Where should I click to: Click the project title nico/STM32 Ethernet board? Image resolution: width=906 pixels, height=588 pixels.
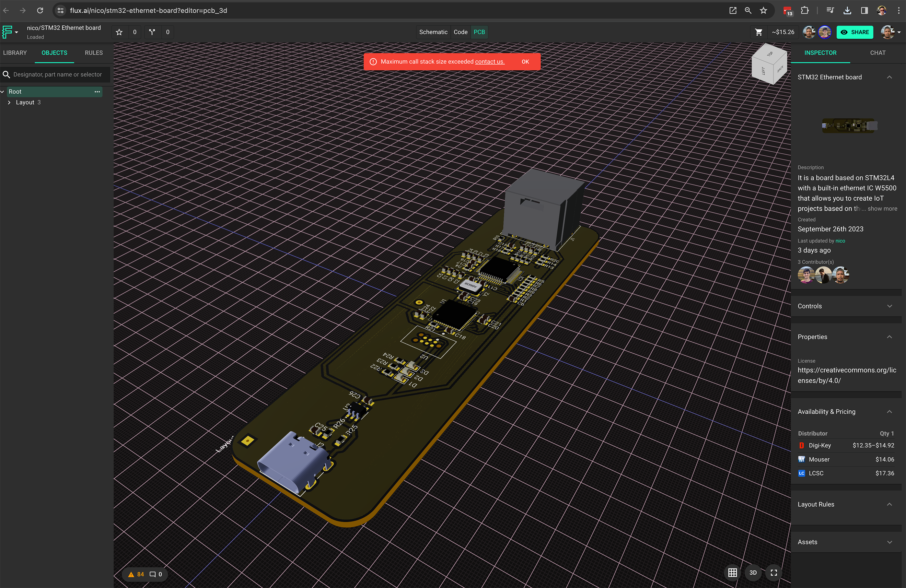[x=63, y=27]
